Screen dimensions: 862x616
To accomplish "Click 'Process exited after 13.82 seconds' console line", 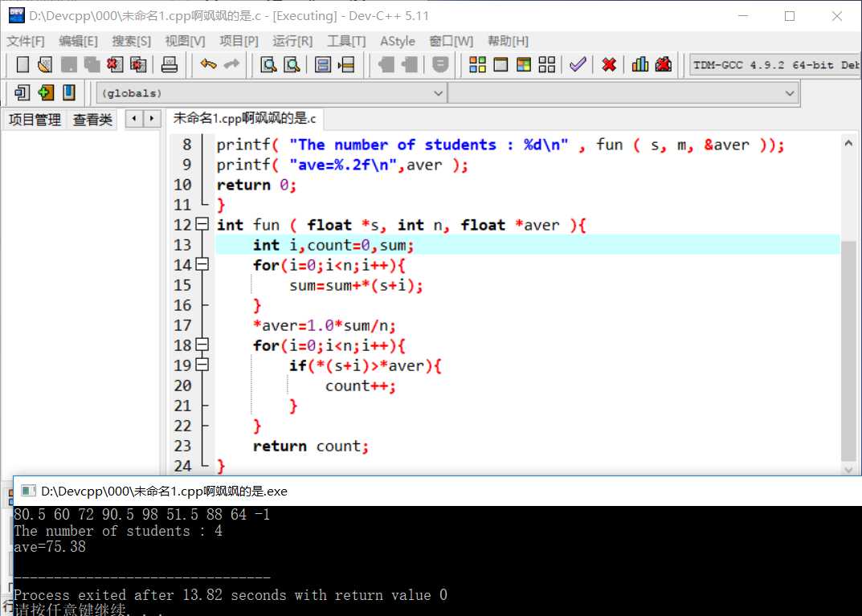I will click(x=231, y=594).
